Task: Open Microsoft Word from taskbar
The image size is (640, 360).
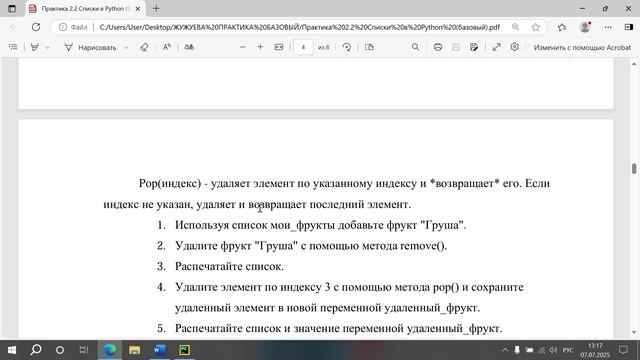Action: 160,350
